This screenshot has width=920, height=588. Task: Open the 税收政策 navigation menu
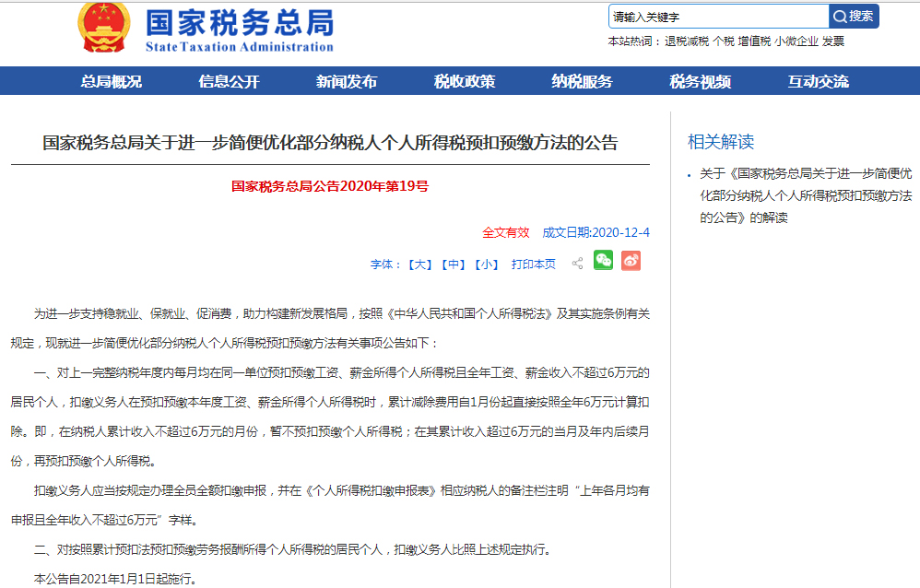click(465, 81)
